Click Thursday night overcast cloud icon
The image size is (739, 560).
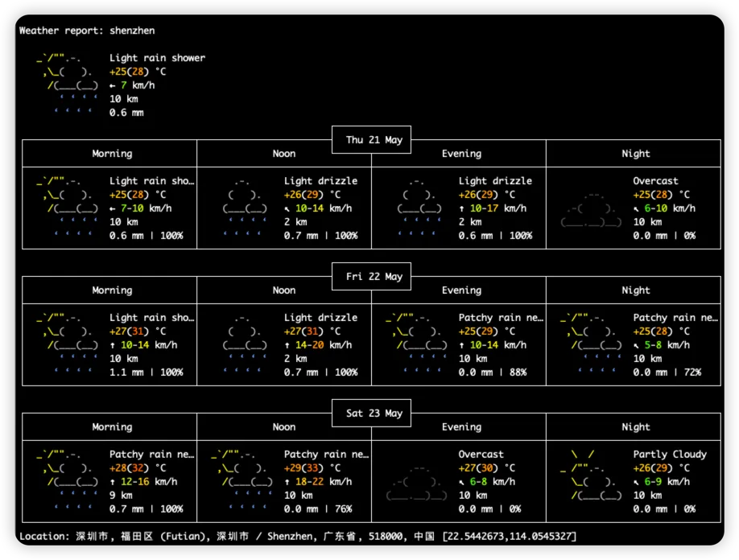(591, 208)
